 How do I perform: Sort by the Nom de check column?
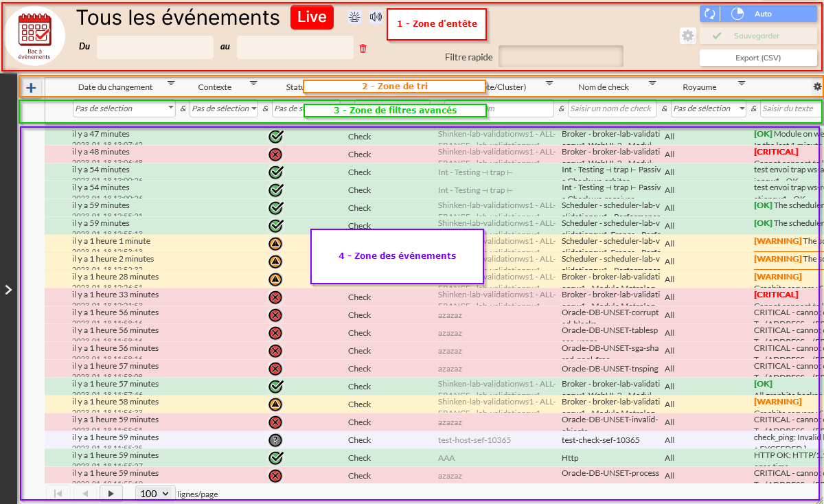pos(603,87)
